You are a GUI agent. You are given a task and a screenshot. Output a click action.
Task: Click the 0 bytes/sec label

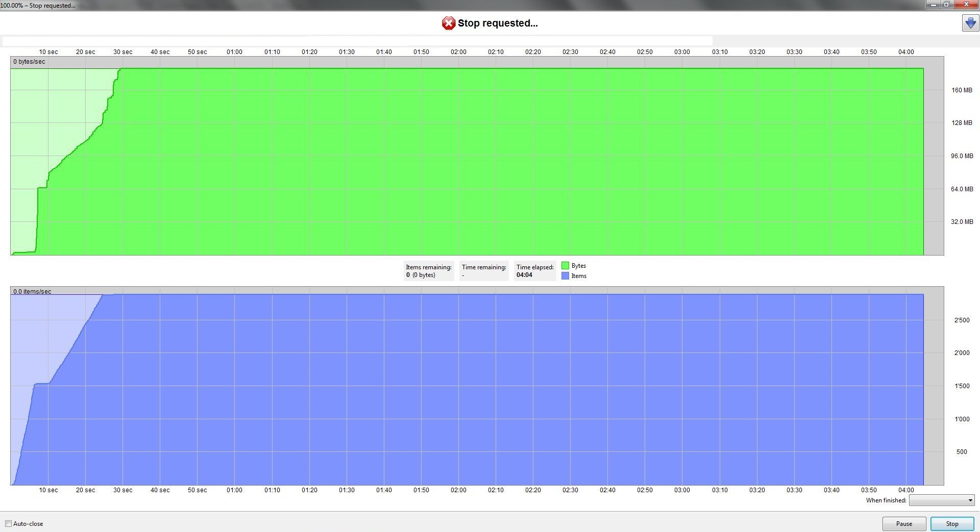[x=29, y=62]
